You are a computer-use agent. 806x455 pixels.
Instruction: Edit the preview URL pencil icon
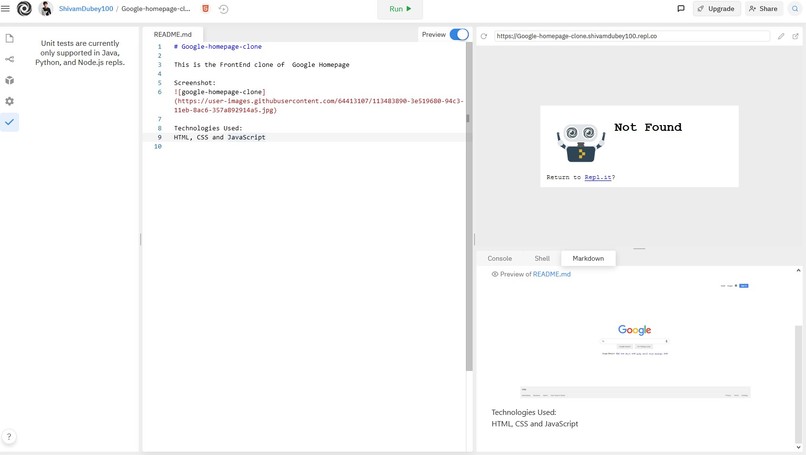coord(781,36)
